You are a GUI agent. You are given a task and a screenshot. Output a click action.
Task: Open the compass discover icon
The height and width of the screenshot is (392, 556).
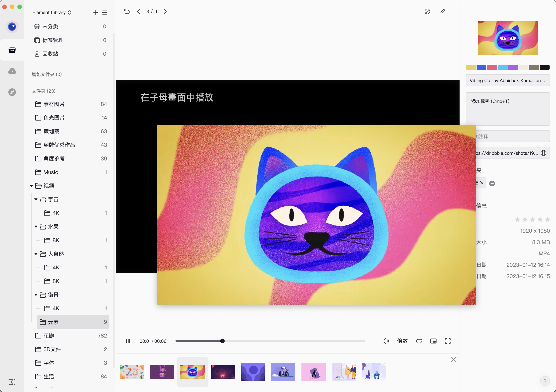point(12,92)
